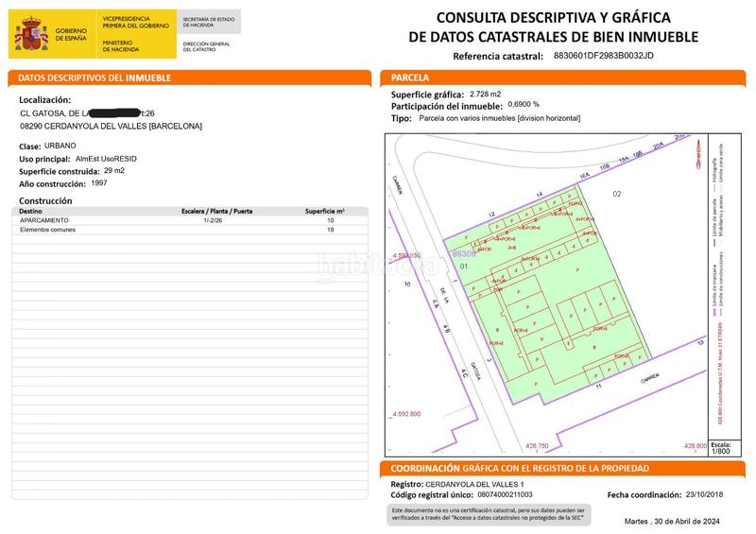756x534 pixels.
Task: Click the cadastral reference number 8830601DF2983B0032JD
Action: 603,57
